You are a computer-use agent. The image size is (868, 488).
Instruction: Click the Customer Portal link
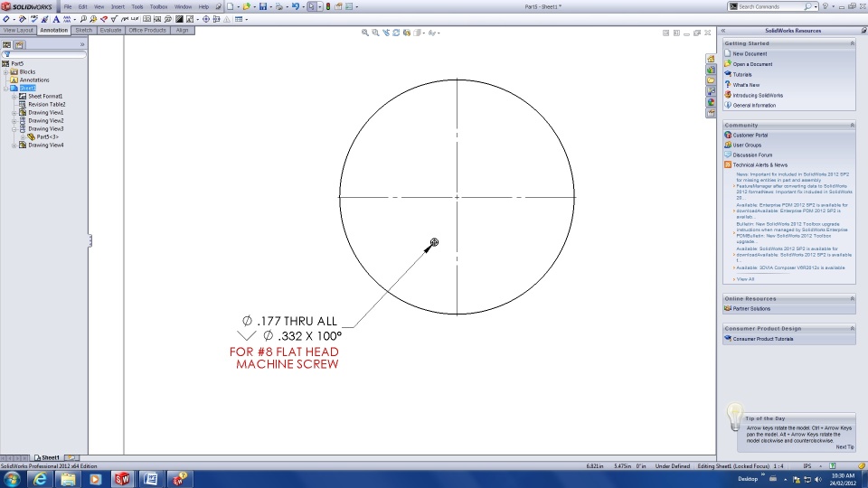(x=750, y=135)
